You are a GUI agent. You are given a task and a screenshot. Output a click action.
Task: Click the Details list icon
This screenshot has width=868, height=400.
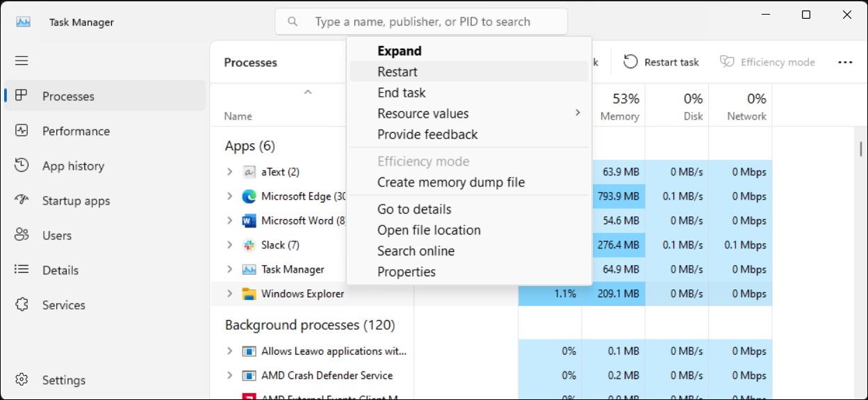(22, 270)
